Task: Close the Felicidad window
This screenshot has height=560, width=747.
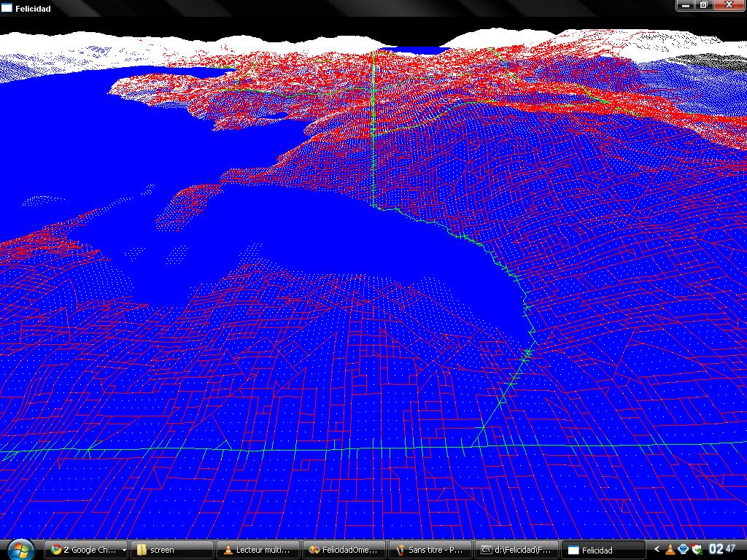Action: (x=728, y=5)
